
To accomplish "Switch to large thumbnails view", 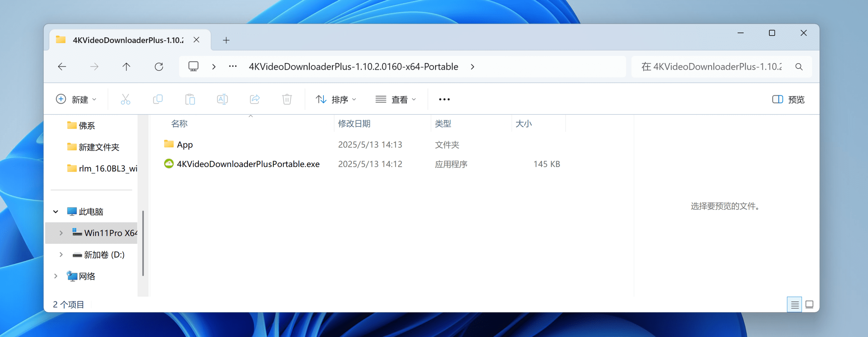I will (x=809, y=304).
